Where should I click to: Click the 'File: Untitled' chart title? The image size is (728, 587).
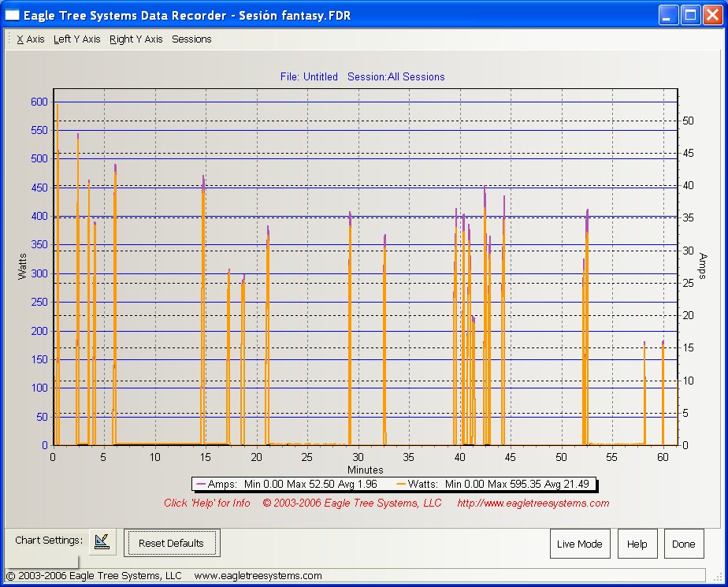pyautogui.click(x=309, y=76)
